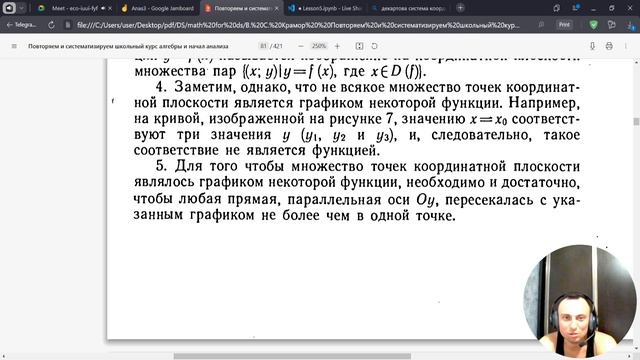Close the Повторяем и систематизируем tab
Image resolution: width=640 pixels, height=360 pixels.
coord(277,8)
